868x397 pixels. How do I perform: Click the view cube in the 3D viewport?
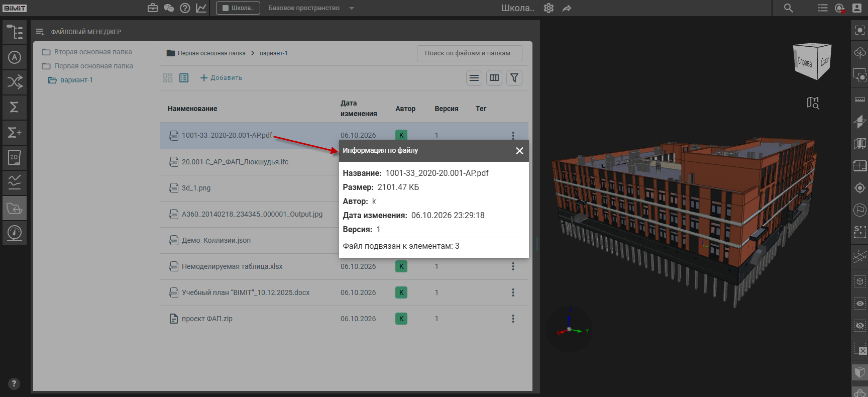(812, 61)
